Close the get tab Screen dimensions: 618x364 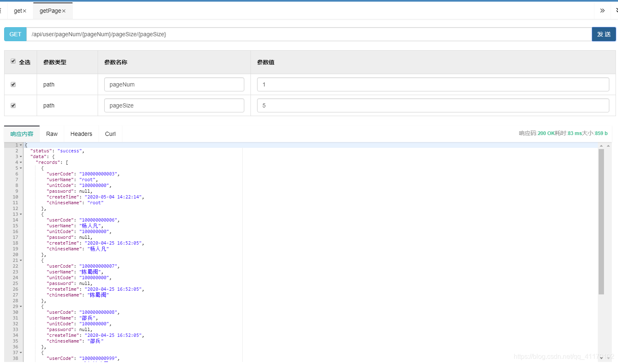pyautogui.click(x=24, y=11)
